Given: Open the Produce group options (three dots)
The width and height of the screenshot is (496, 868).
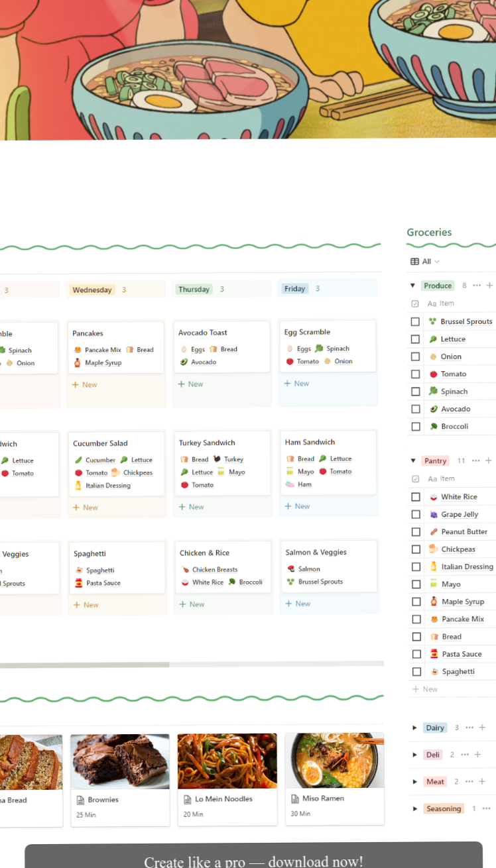Looking at the screenshot, I should pyautogui.click(x=477, y=286).
